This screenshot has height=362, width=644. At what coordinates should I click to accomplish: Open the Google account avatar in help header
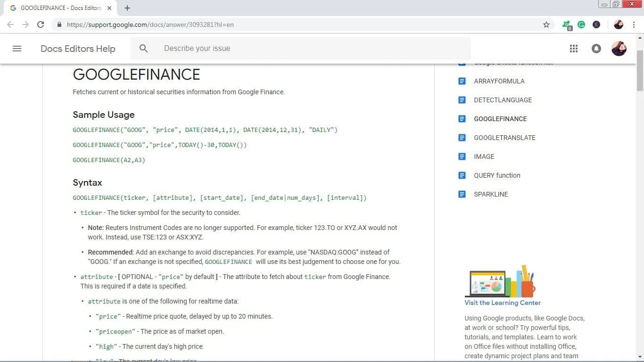pos(619,49)
